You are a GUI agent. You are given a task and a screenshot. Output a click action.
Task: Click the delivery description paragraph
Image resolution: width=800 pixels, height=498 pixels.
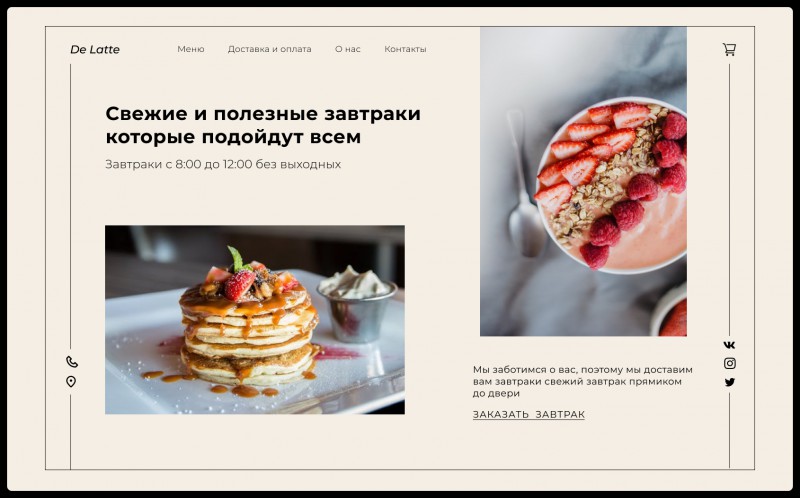(x=582, y=381)
